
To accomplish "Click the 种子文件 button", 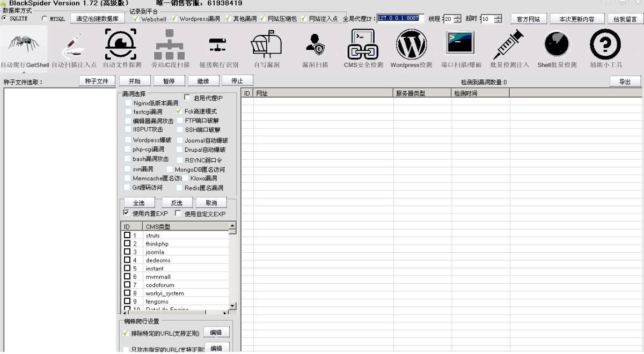I will click(x=97, y=81).
